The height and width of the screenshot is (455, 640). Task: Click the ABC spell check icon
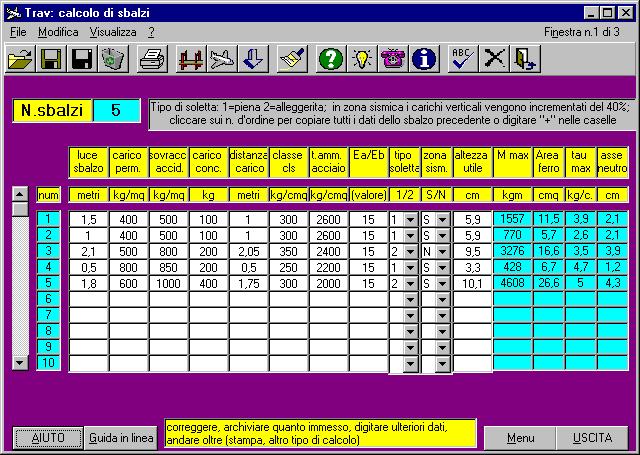click(462, 59)
